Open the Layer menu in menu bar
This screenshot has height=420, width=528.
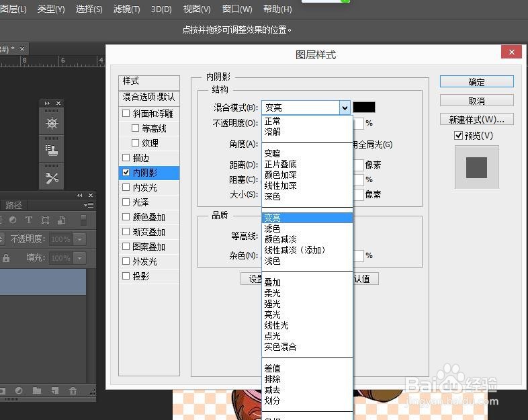[x=13, y=9]
